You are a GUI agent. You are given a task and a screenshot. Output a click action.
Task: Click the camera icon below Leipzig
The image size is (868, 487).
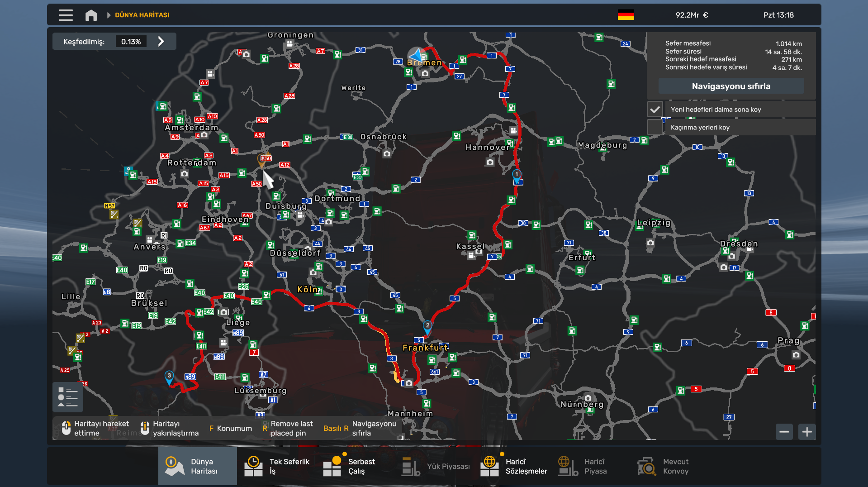(650, 243)
